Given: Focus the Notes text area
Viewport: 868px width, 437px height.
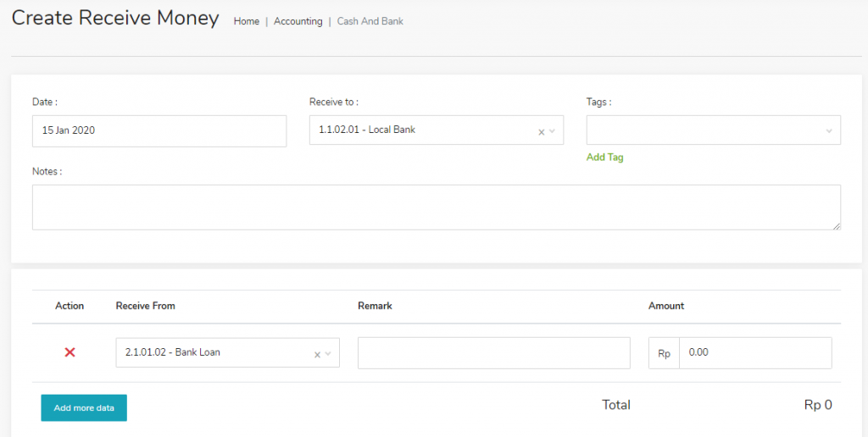Looking at the screenshot, I should pos(436,207).
